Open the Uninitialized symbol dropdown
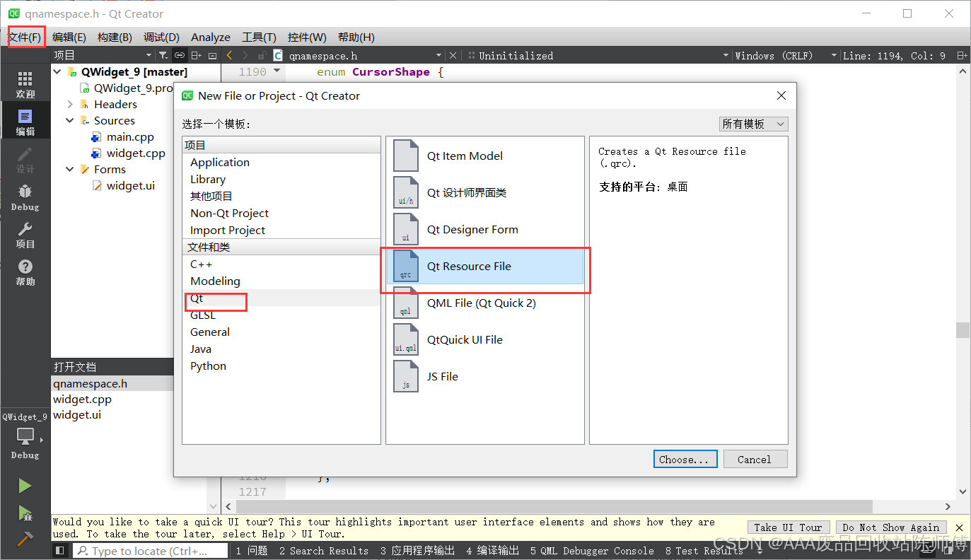Screen dimensions: 971x560 click(x=604, y=55)
